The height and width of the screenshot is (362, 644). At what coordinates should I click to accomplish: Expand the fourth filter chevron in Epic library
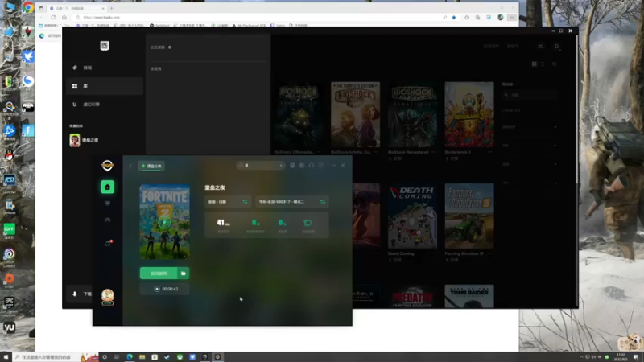click(555, 183)
